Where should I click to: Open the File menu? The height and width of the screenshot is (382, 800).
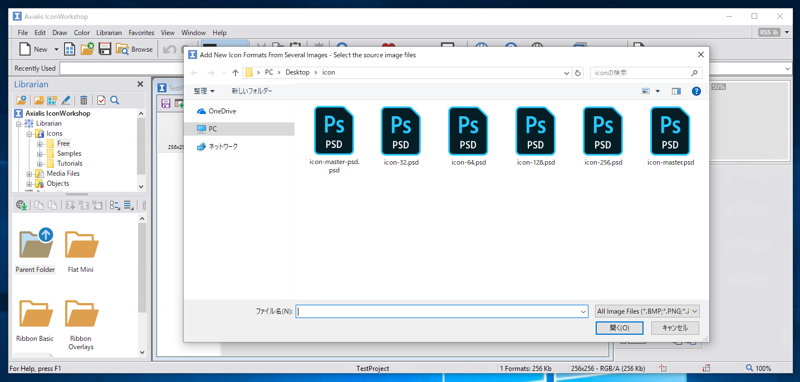tap(23, 33)
